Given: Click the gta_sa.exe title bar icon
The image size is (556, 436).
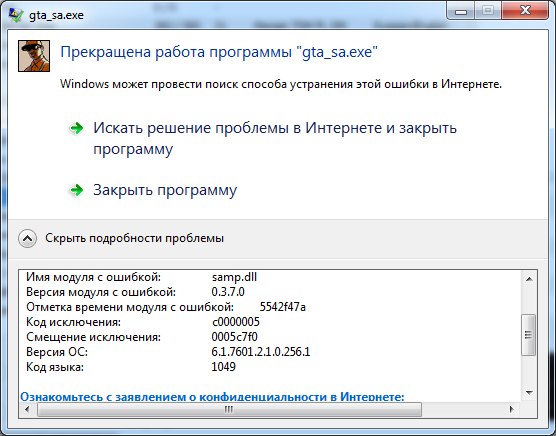Looking at the screenshot, I should (x=16, y=15).
